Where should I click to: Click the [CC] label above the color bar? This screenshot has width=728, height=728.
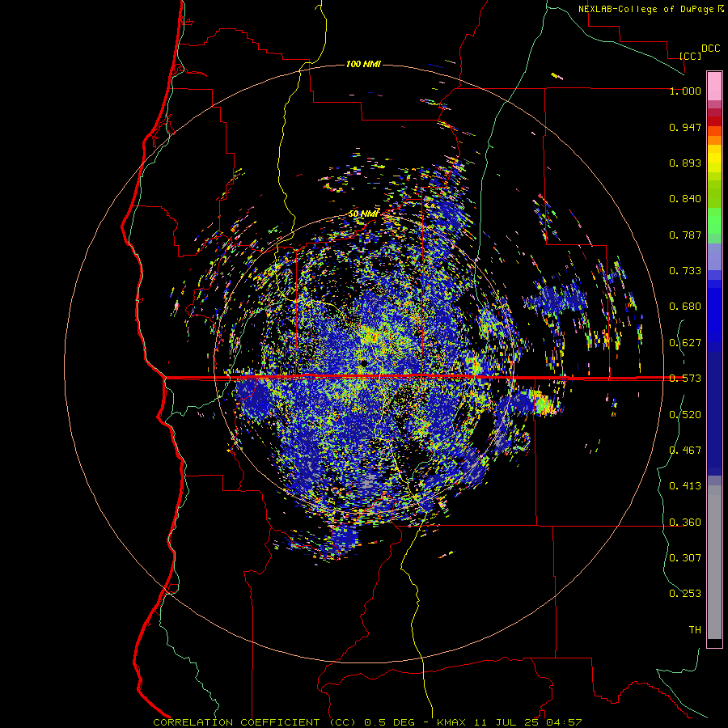691,56
